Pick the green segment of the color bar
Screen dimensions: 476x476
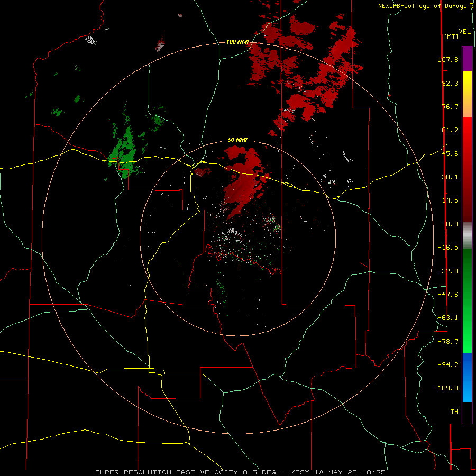[x=467, y=300]
